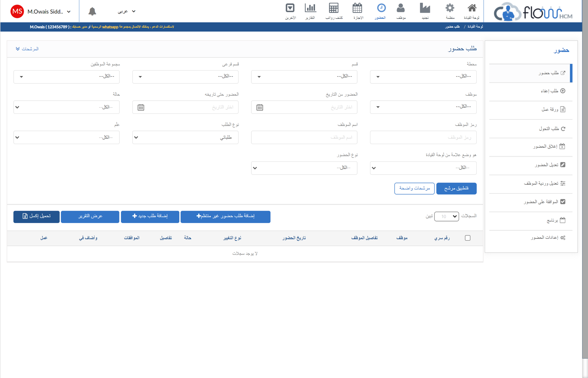588x378 pixels.
Task: Open the request type dropdown showing طلباتي
Action: [x=185, y=137]
